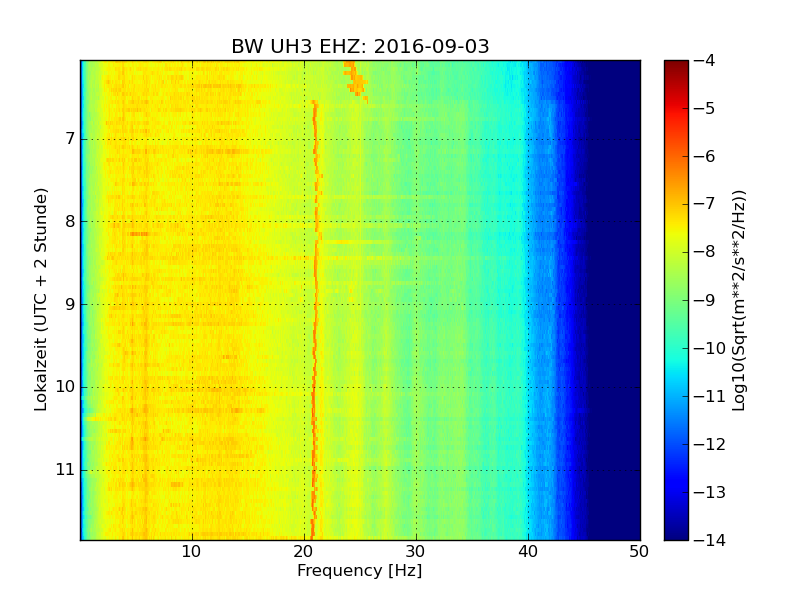Click the x-axis tick label '30'
This screenshot has height=600, width=800.
pos(415,552)
